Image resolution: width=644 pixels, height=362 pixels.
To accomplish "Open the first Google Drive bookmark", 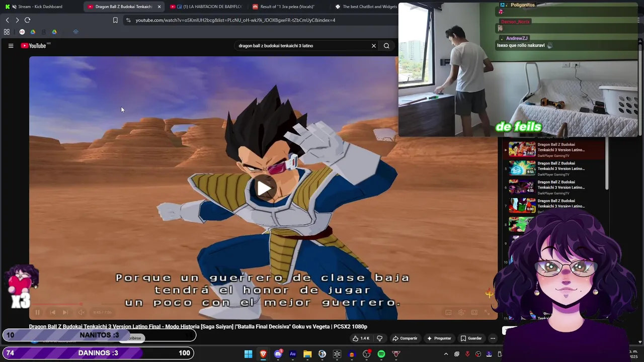I will point(33,32).
